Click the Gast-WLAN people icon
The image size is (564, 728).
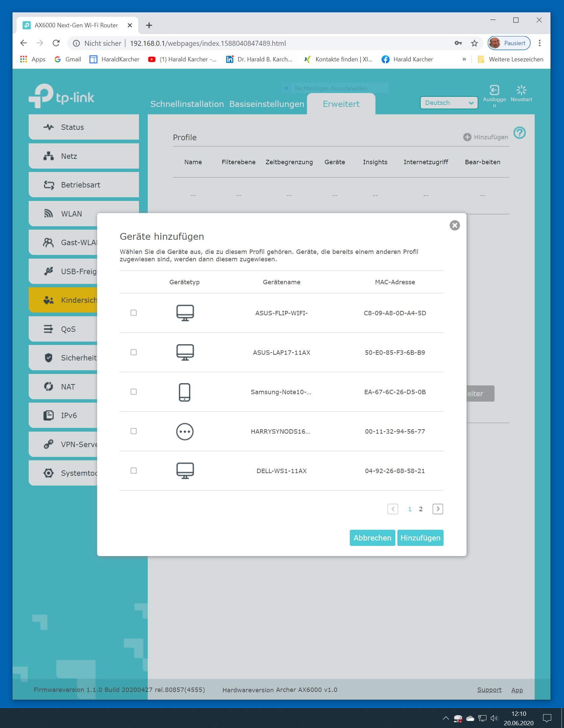49,242
